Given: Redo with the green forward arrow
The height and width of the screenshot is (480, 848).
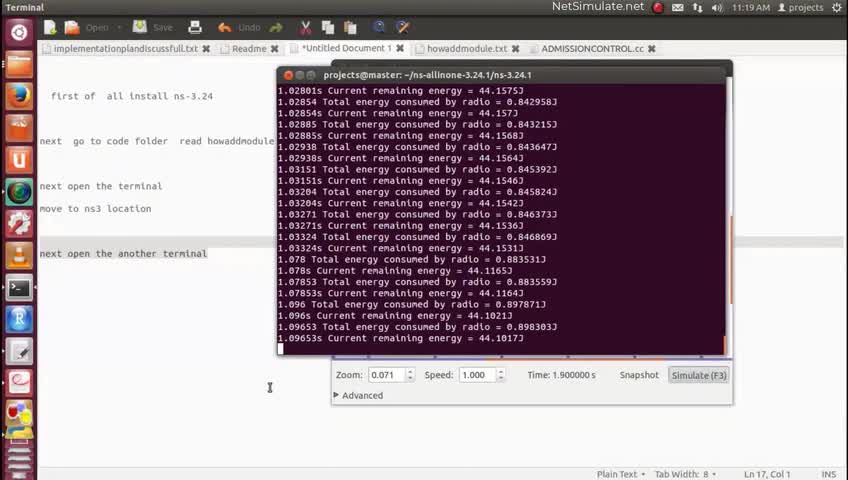Looking at the screenshot, I should click(276, 28).
